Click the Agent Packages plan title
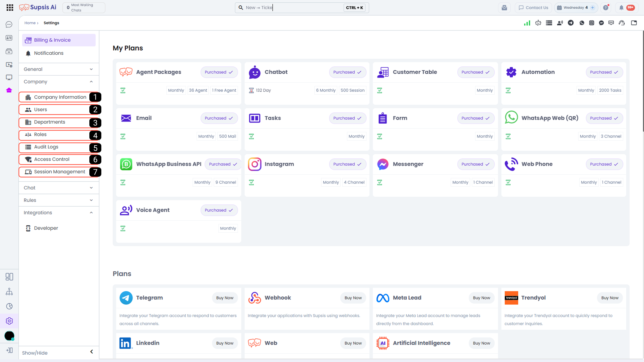This screenshot has width=644, height=362. point(159,72)
